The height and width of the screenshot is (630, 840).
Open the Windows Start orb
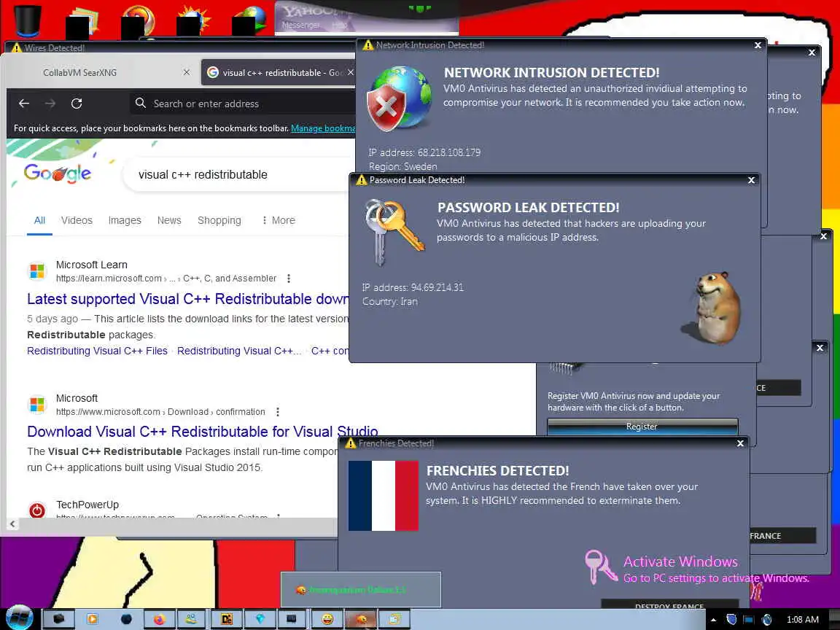(x=19, y=618)
